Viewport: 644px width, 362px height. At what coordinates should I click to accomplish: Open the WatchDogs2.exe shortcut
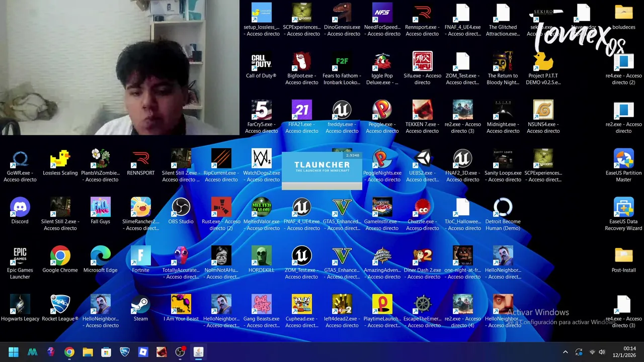pyautogui.click(x=262, y=166)
